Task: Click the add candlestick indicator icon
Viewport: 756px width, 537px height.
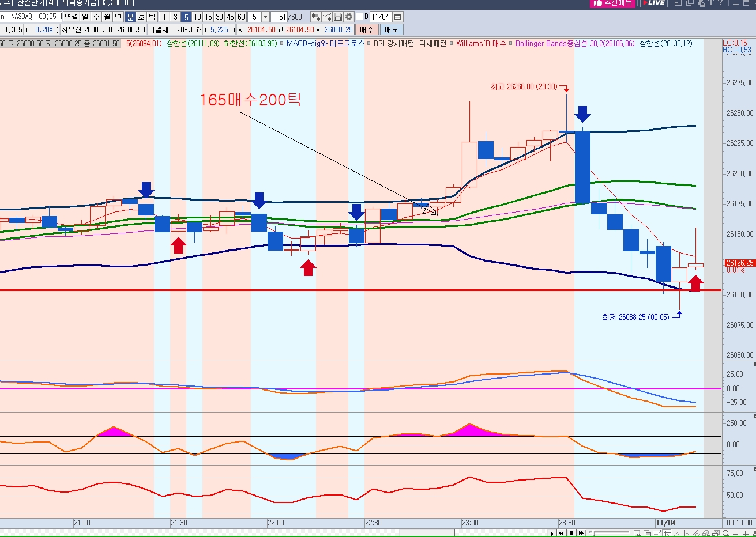Action: pos(316,17)
